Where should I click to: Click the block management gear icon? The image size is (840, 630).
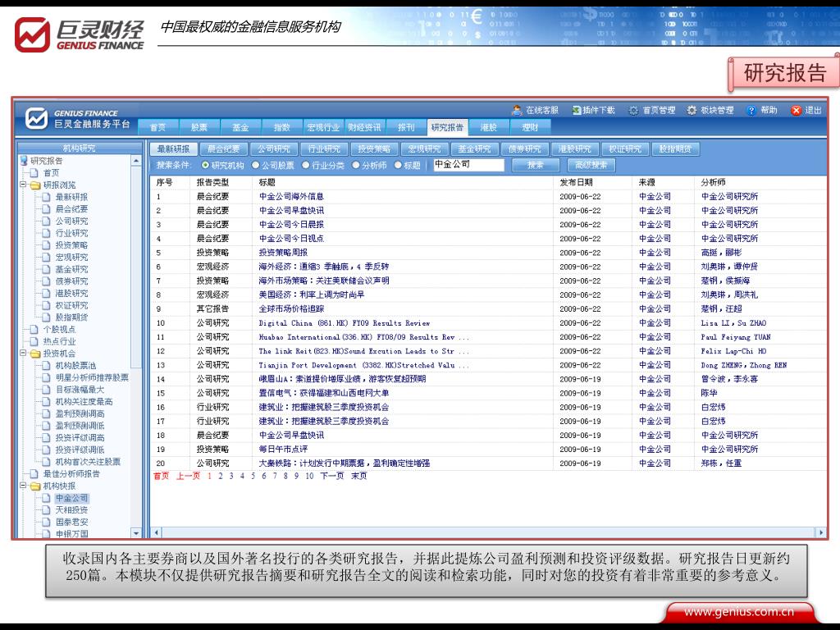[x=692, y=111]
